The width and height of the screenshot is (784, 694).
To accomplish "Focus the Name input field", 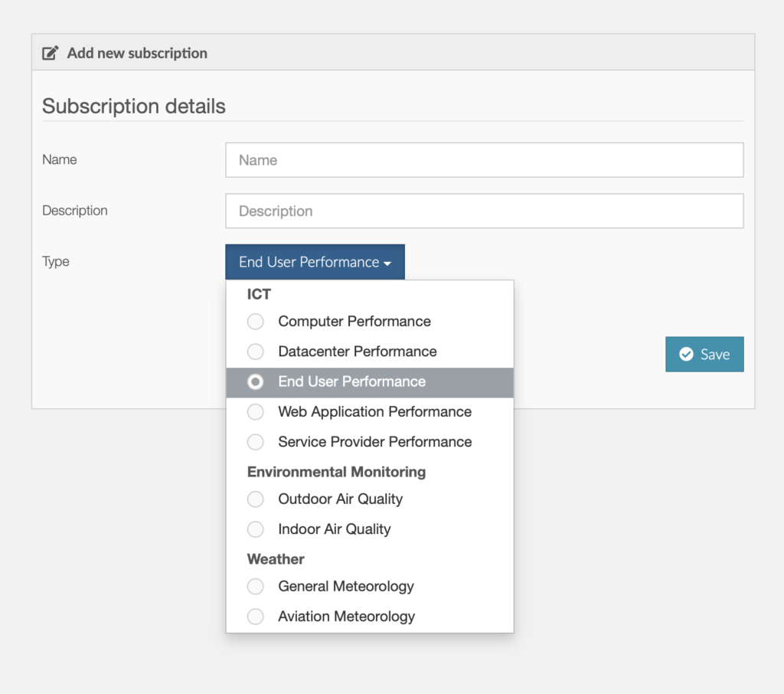I will (484, 160).
